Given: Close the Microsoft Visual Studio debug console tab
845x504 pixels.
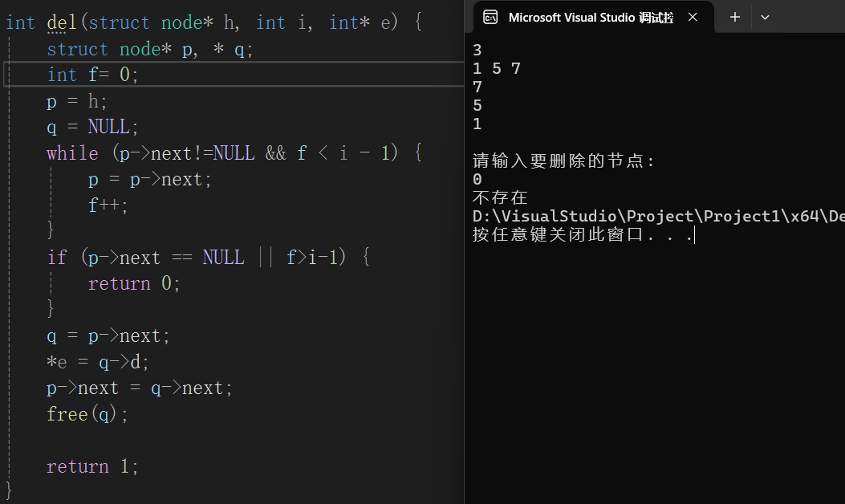Looking at the screenshot, I should (x=693, y=17).
